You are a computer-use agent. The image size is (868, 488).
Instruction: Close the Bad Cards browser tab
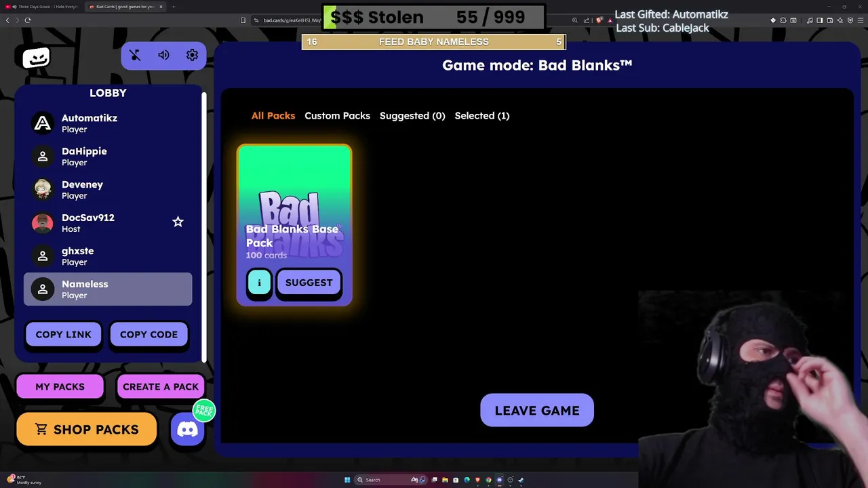tap(161, 7)
